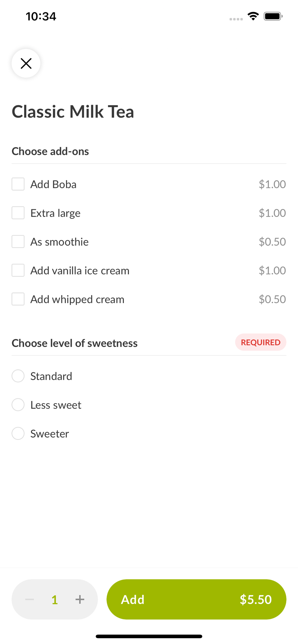Tap the Choose level of sweetness header
The height and width of the screenshot is (644, 298).
click(74, 343)
